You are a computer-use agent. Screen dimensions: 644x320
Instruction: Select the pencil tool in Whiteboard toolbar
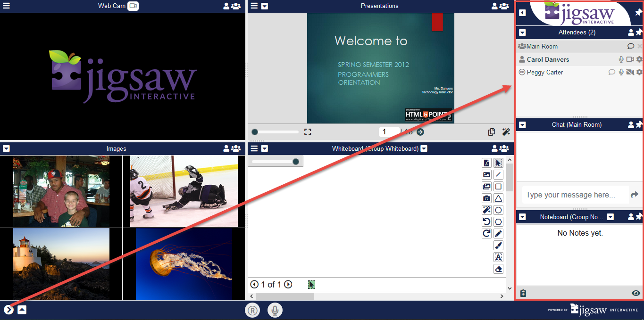tap(498, 234)
